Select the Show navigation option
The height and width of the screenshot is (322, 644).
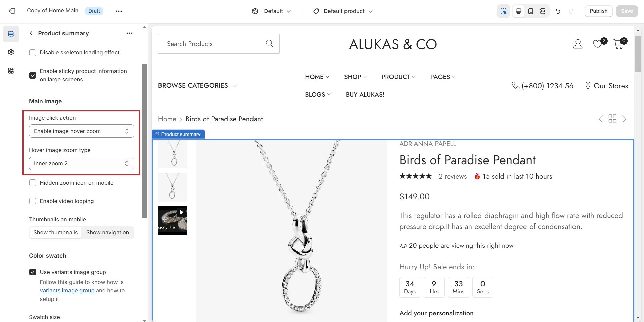(x=107, y=233)
